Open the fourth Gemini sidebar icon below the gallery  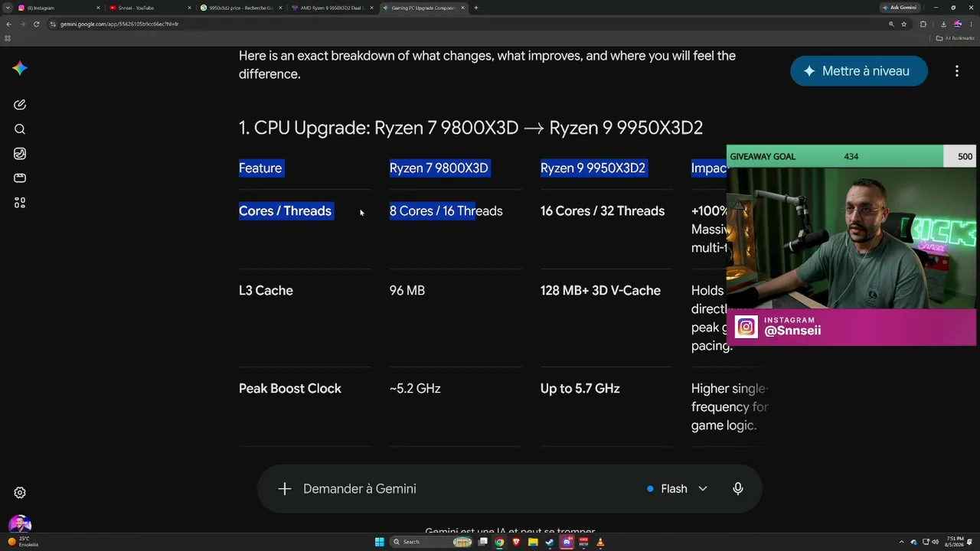[20, 178]
